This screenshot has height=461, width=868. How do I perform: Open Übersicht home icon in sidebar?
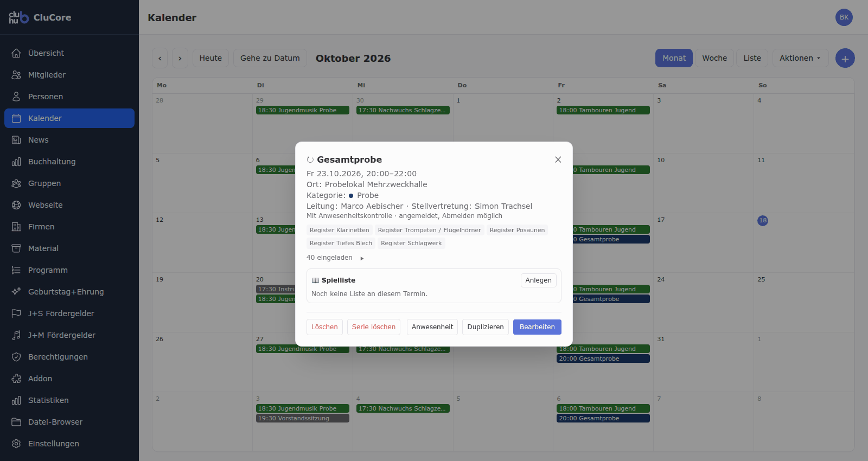pyautogui.click(x=16, y=53)
